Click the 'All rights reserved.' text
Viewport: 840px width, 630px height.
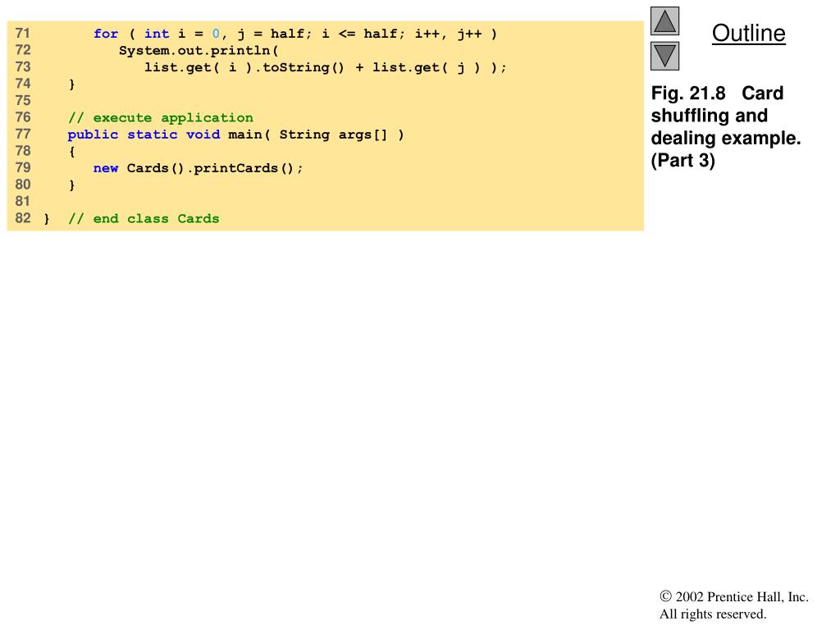pos(713,614)
